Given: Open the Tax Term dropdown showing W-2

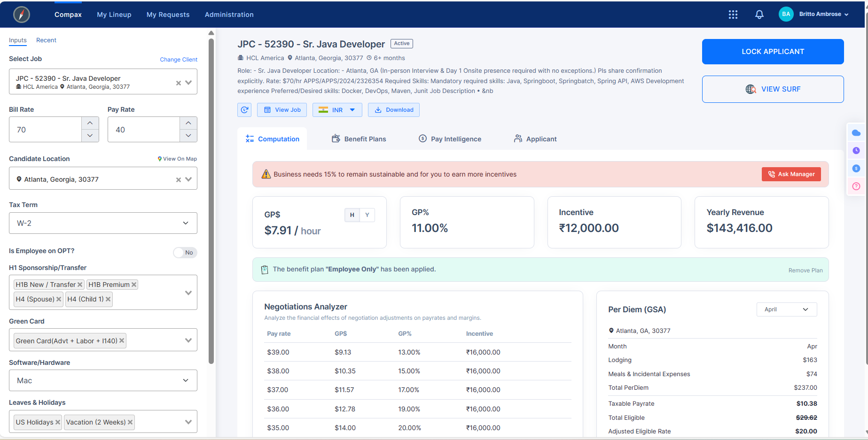Looking at the screenshot, I should tap(103, 223).
